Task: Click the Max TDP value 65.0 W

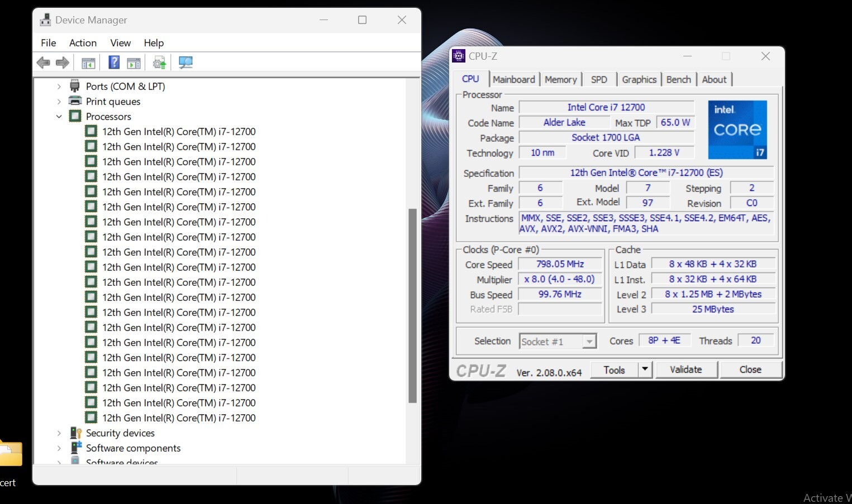Action: pyautogui.click(x=675, y=122)
